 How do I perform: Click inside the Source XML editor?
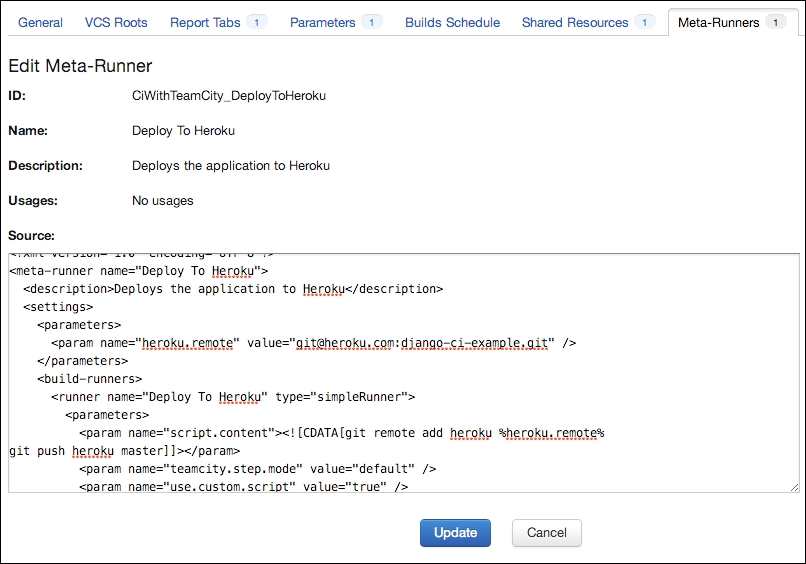click(404, 373)
